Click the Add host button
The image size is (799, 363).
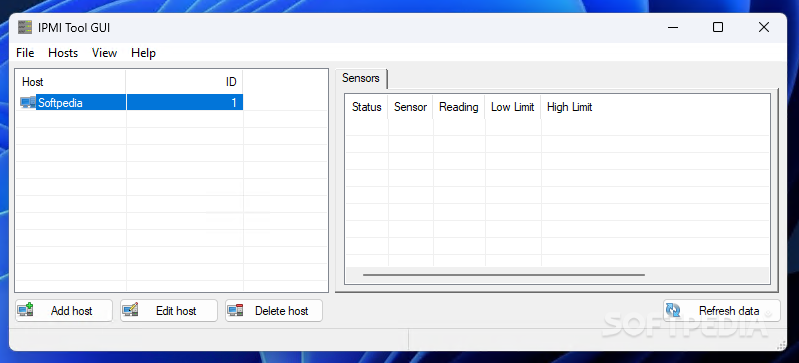[x=64, y=310]
